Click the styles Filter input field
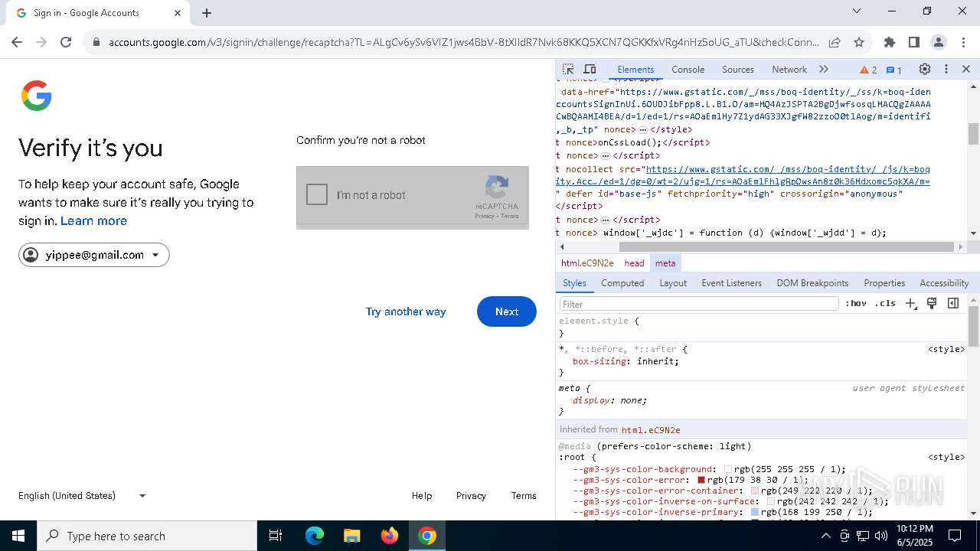This screenshot has height=551, width=980. point(699,304)
